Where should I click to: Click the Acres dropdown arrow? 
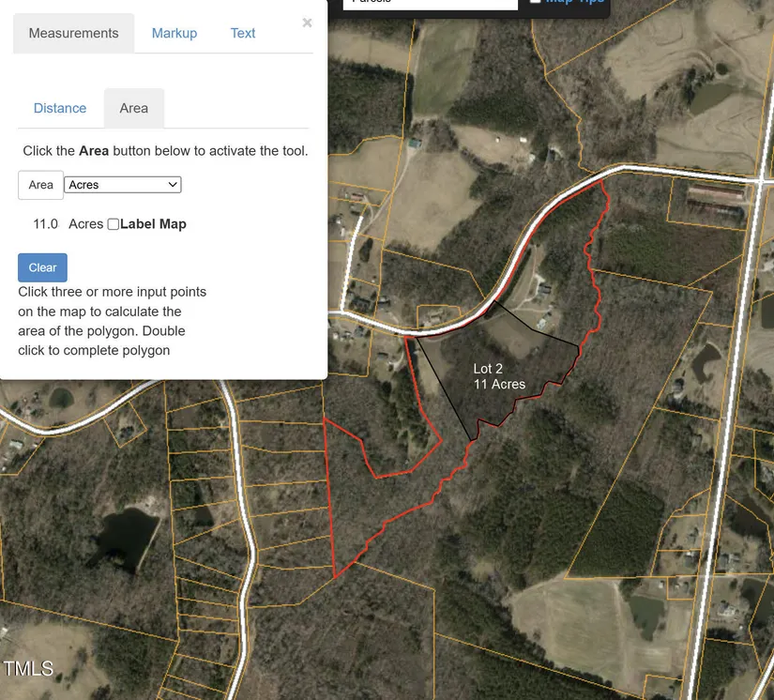click(x=173, y=185)
